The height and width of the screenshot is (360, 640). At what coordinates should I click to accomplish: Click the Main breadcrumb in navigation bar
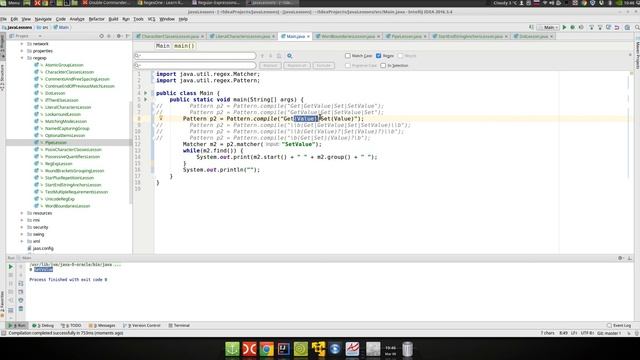pyautogui.click(x=61, y=27)
